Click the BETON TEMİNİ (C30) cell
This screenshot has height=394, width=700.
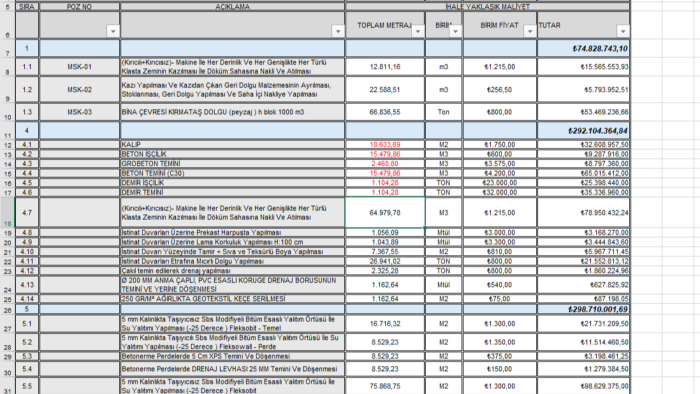coord(232,173)
